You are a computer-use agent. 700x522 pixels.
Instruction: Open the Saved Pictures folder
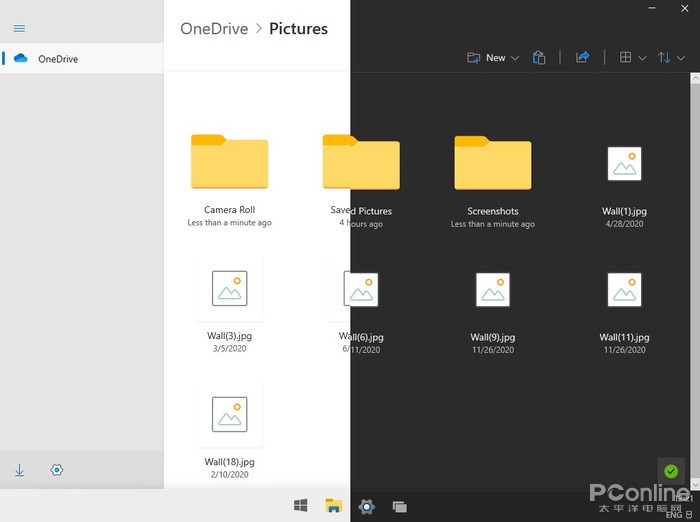361,163
